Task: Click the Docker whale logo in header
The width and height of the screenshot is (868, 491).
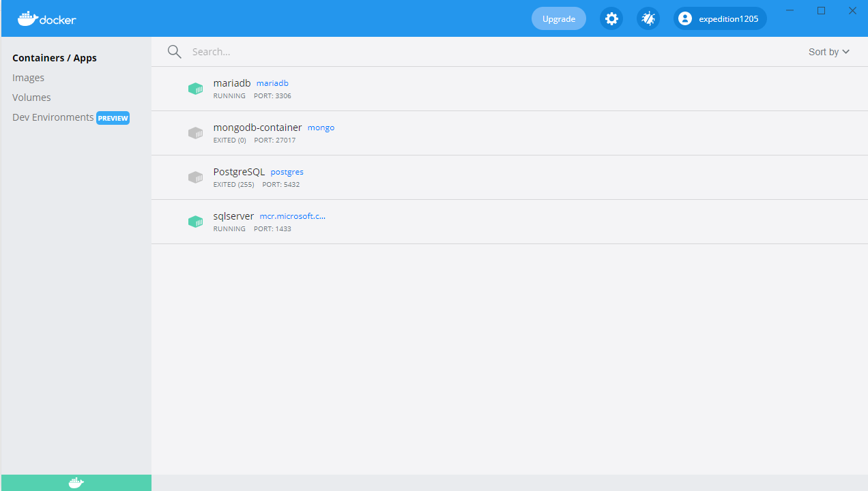Action: (x=46, y=18)
